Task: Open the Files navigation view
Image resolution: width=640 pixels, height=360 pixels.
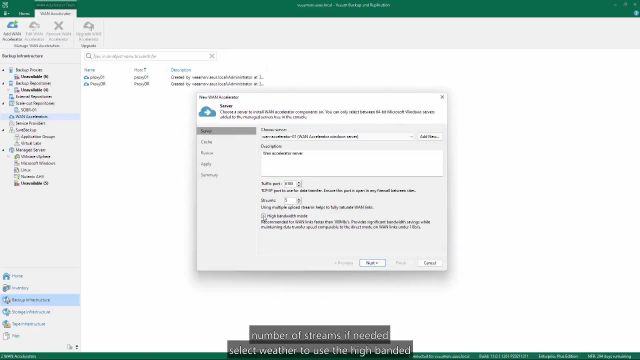Action: pos(40,336)
